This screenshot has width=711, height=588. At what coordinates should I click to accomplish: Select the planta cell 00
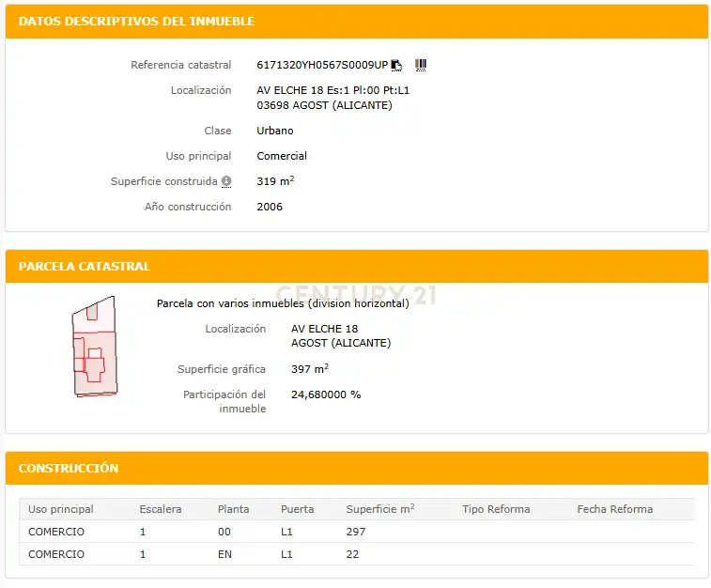pos(224,532)
